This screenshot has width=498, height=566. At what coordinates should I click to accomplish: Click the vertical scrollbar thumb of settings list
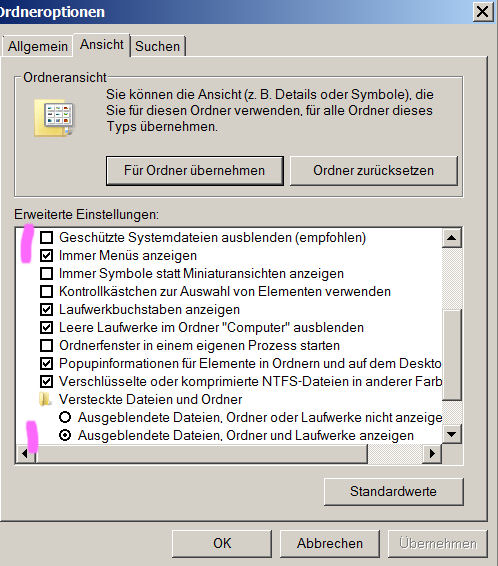click(x=451, y=355)
